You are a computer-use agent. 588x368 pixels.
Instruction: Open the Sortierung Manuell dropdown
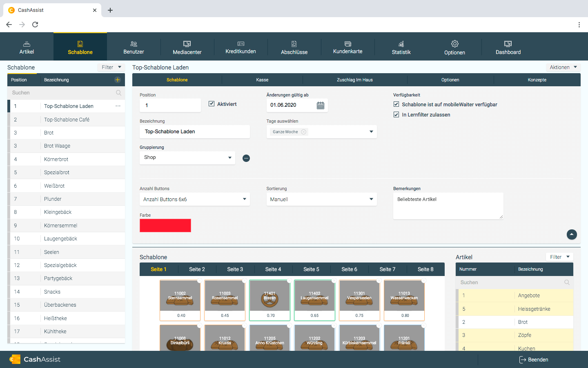pos(321,199)
